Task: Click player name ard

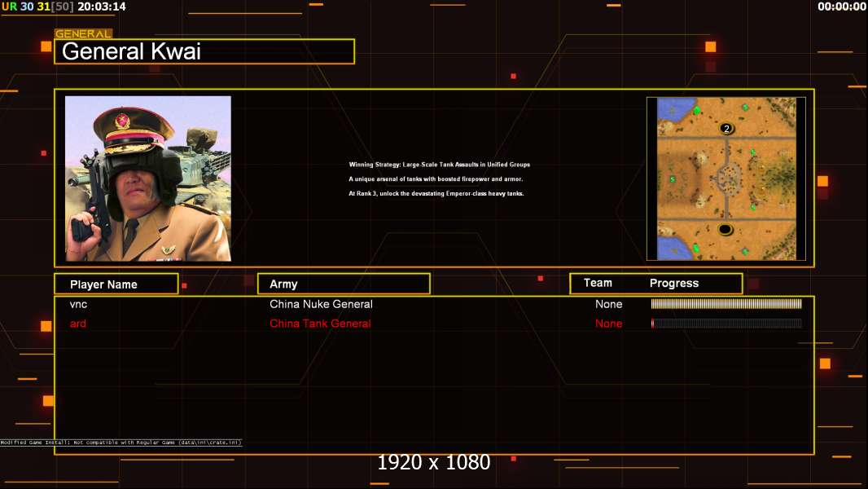Action: tap(78, 324)
